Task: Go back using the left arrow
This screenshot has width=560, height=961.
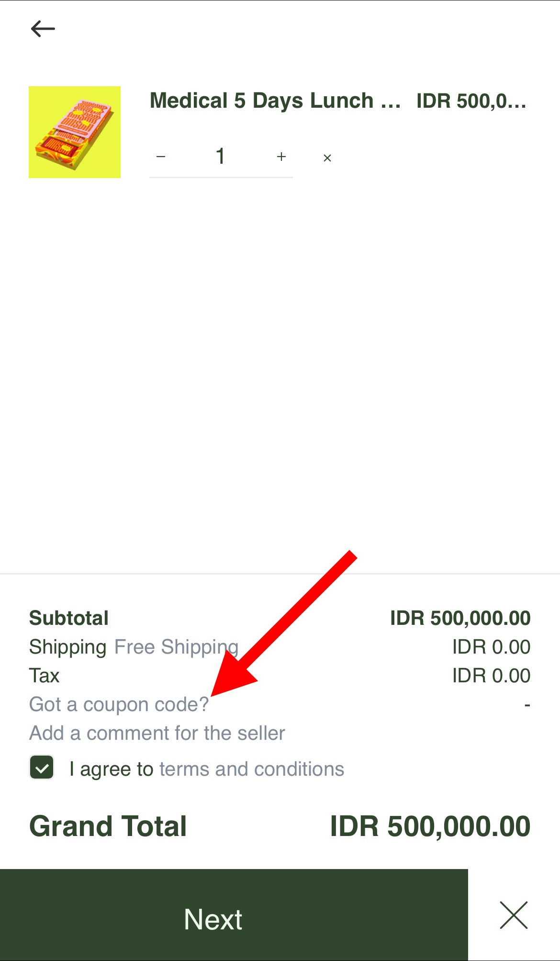Action: (43, 29)
